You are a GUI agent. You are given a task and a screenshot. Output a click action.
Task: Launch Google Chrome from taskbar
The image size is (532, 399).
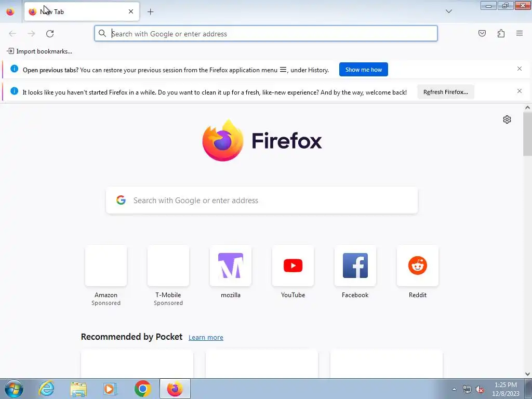[x=142, y=389]
